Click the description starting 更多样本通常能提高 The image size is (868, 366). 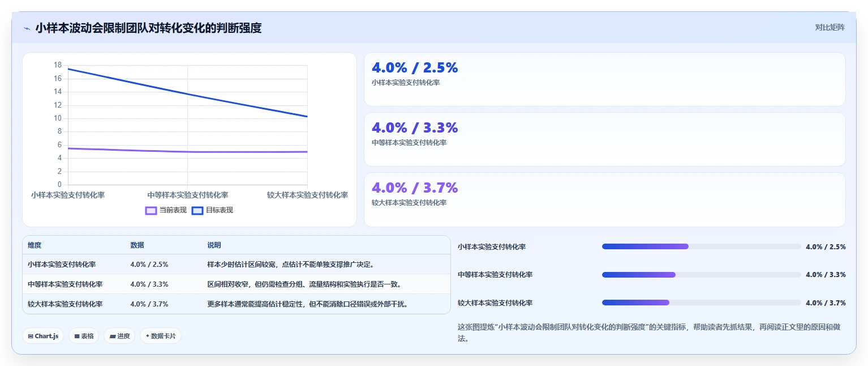click(x=308, y=304)
